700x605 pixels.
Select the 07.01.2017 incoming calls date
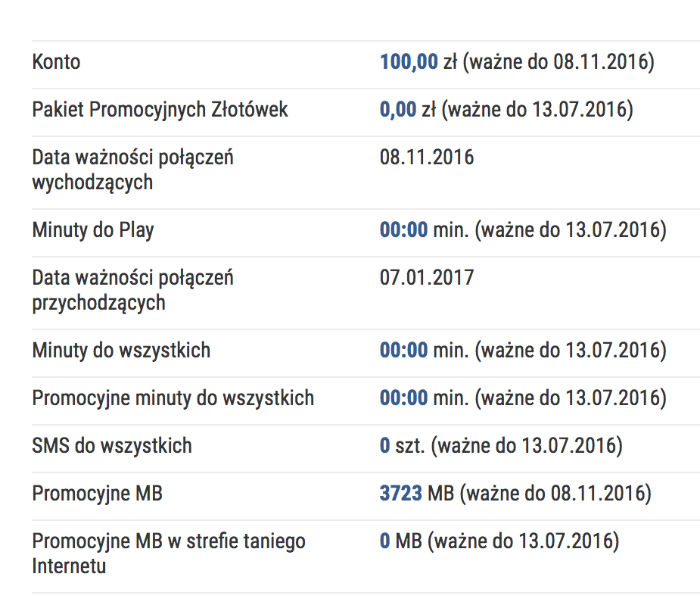427,278
